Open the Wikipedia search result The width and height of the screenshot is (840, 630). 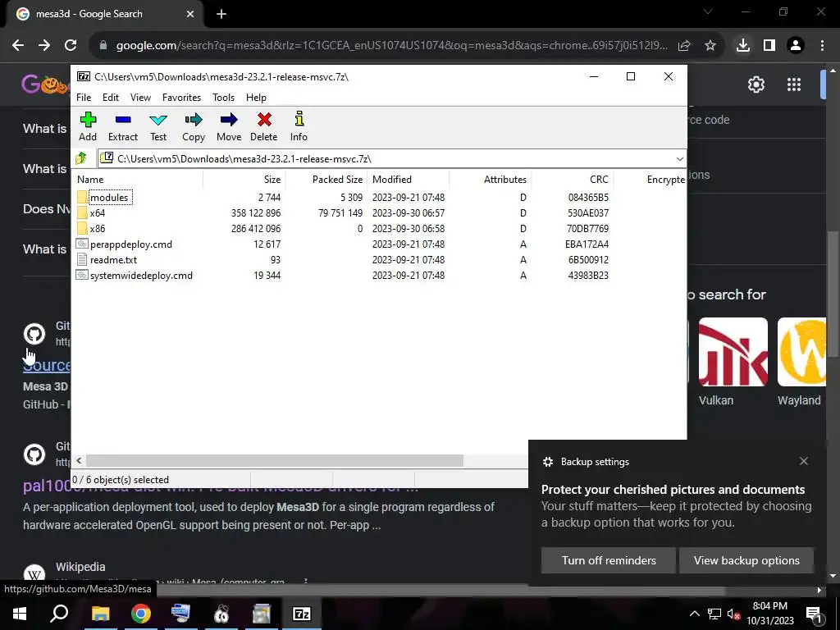80,567
